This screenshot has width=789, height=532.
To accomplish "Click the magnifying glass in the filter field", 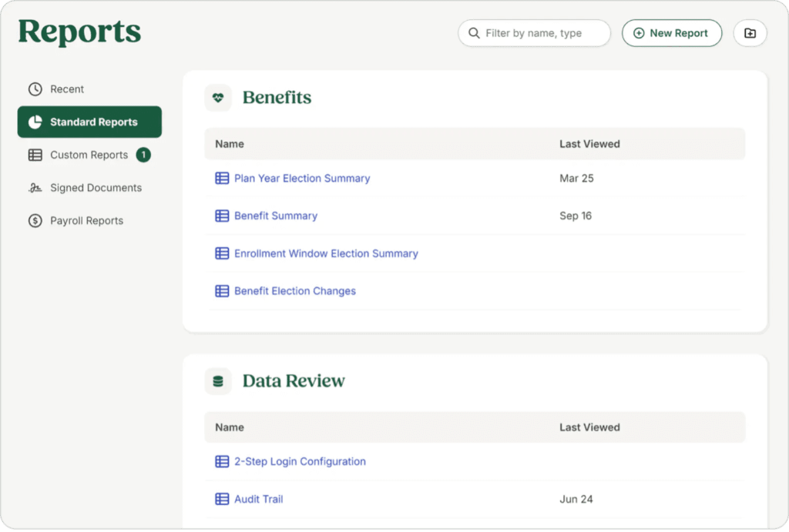I will [x=473, y=33].
